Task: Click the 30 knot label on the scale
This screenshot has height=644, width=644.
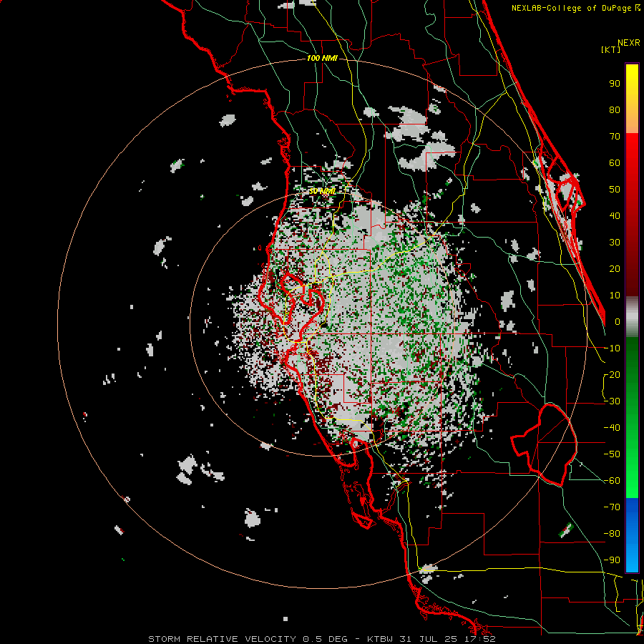Action: click(x=615, y=243)
